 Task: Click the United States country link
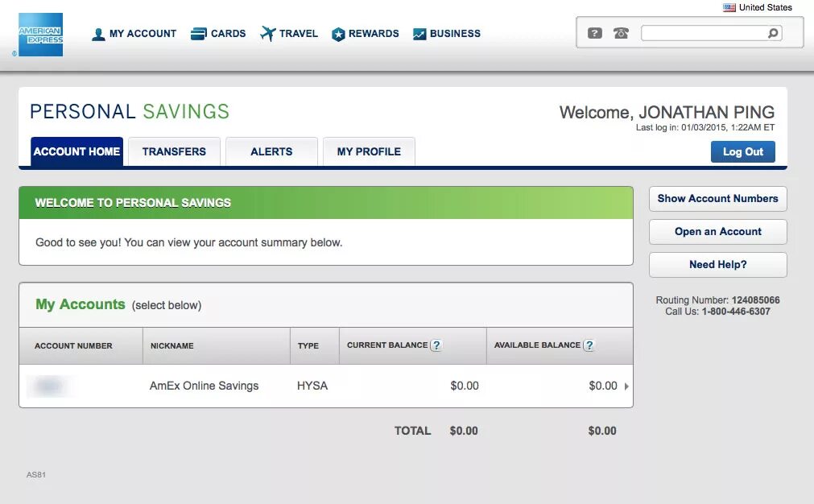[x=765, y=8]
